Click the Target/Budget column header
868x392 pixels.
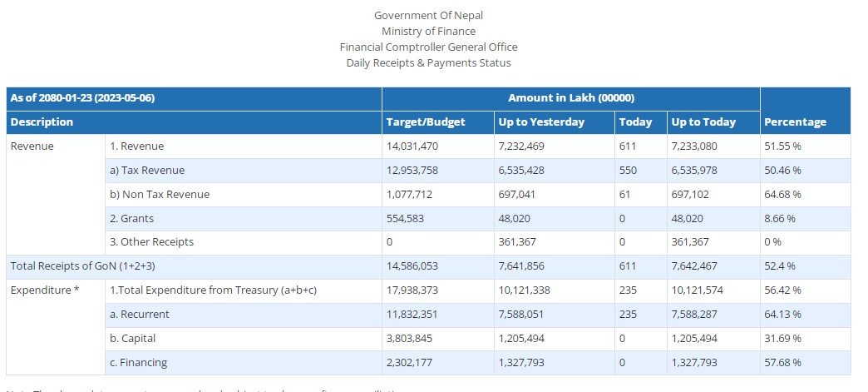point(426,122)
